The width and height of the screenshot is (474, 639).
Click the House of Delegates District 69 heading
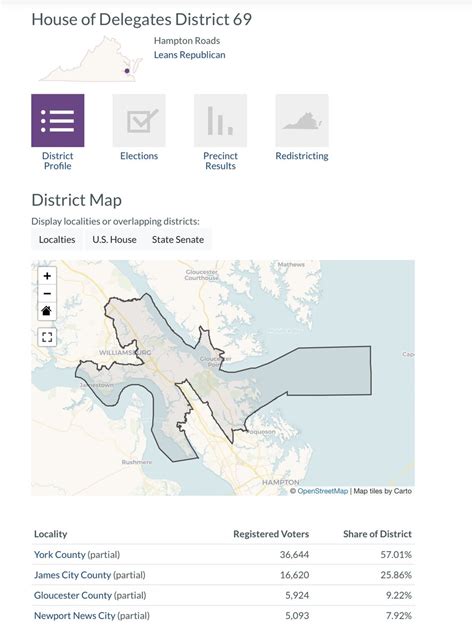(x=142, y=20)
